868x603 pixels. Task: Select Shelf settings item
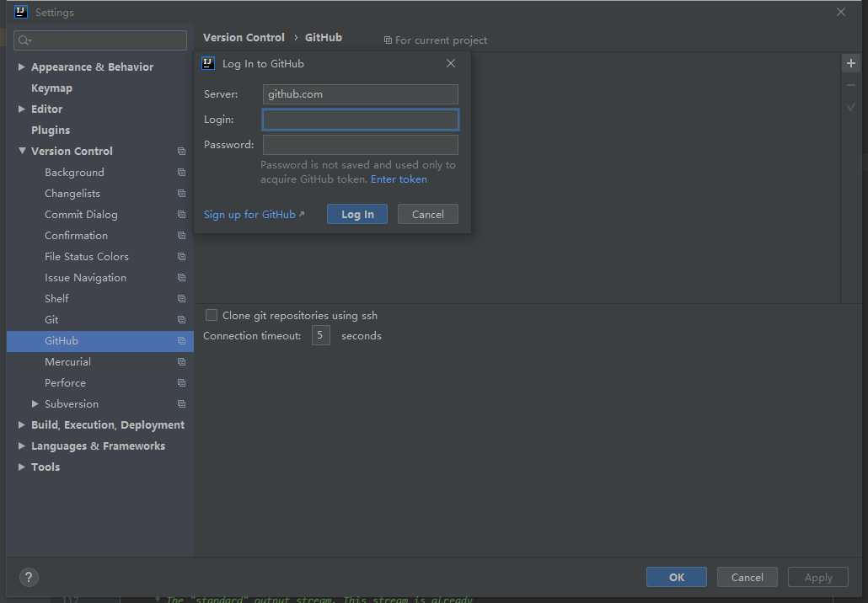[56, 298]
